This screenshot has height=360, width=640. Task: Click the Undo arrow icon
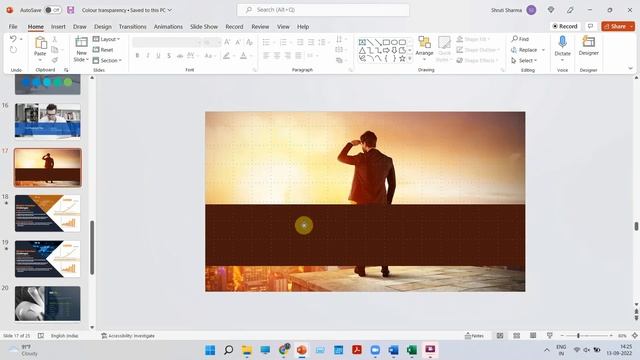click(13, 39)
